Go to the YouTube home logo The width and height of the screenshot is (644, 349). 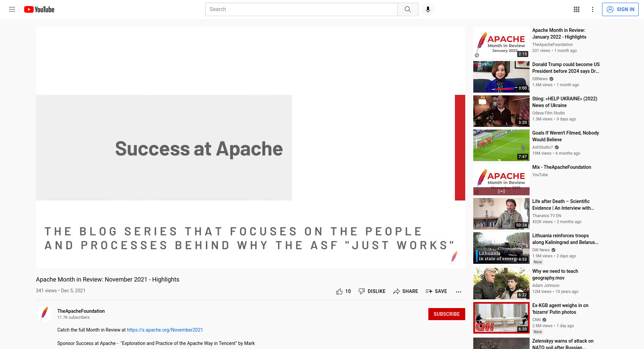[x=39, y=9]
